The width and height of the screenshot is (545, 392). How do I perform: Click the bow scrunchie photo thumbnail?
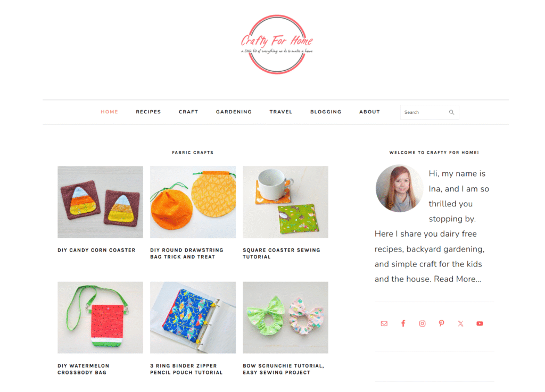285,318
